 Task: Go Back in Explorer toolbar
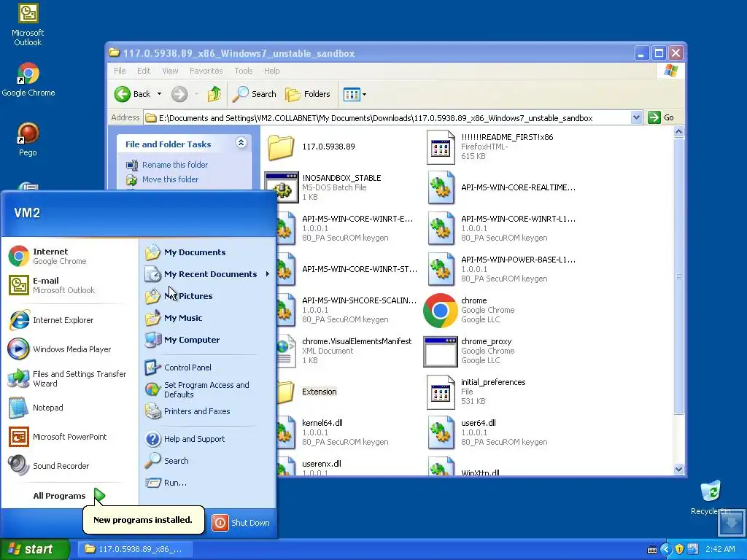(x=133, y=94)
